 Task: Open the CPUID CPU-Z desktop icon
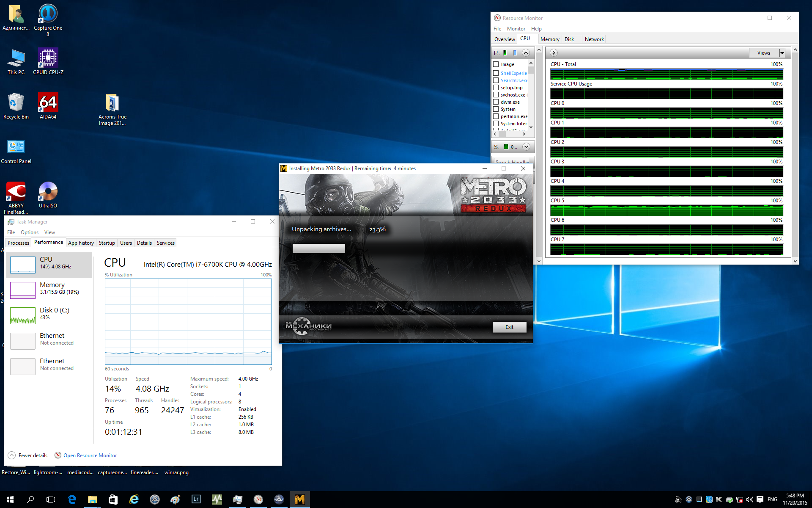point(48,58)
